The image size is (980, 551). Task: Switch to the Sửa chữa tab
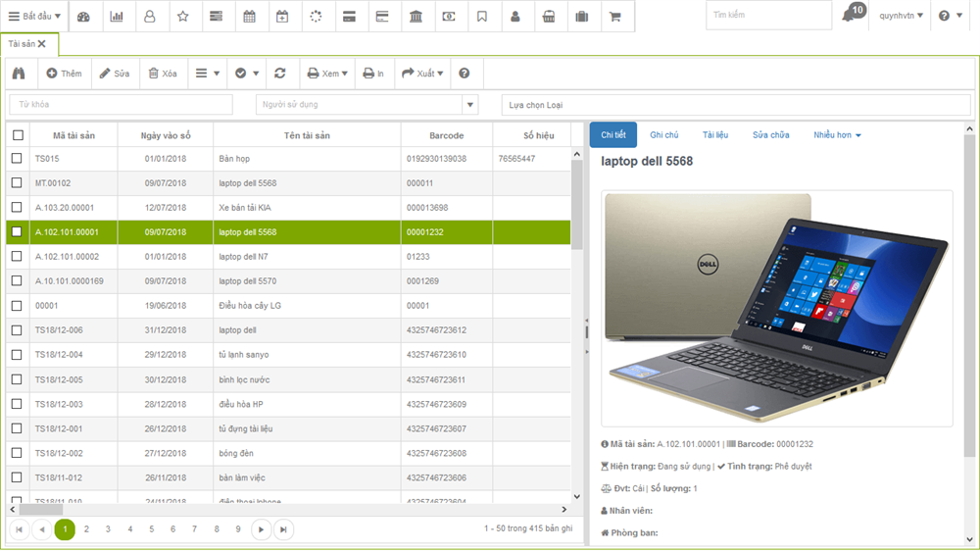tap(770, 135)
